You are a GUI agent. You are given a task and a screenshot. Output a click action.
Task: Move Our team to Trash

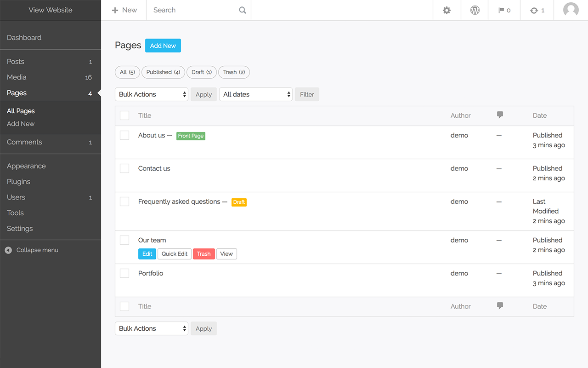click(x=204, y=254)
